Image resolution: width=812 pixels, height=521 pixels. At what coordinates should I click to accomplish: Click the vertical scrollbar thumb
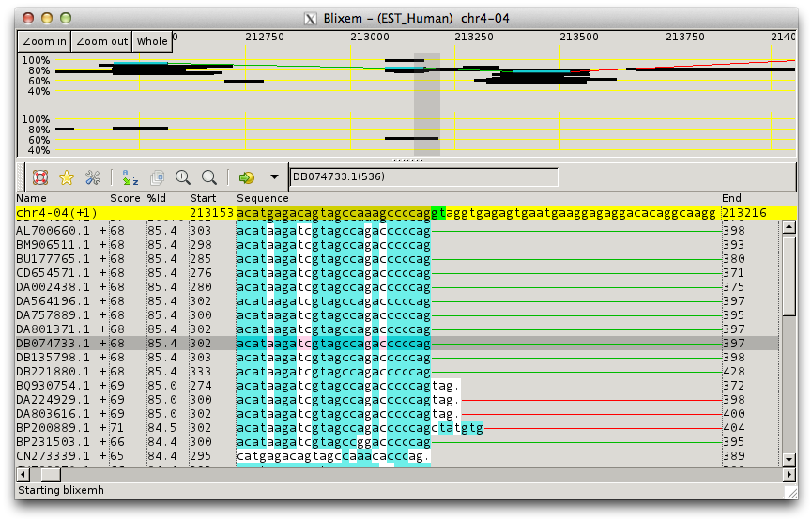(x=789, y=275)
